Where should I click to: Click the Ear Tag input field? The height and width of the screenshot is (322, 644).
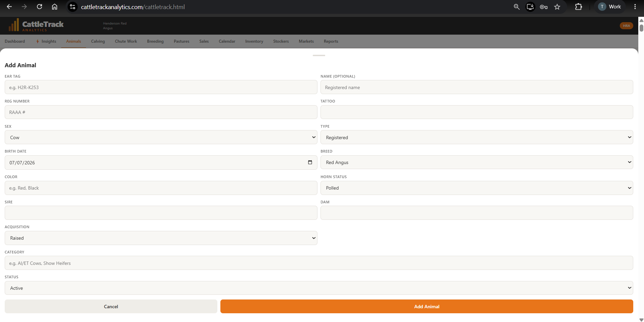tap(161, 87)
